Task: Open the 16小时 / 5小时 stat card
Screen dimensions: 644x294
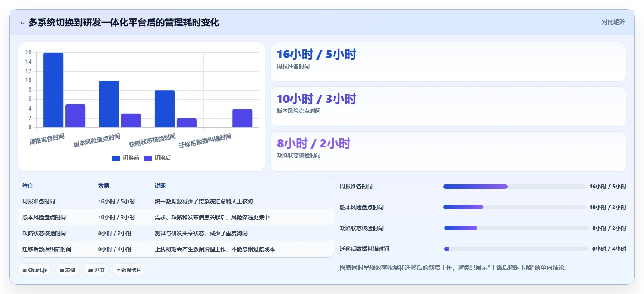Action: point(448,62)
